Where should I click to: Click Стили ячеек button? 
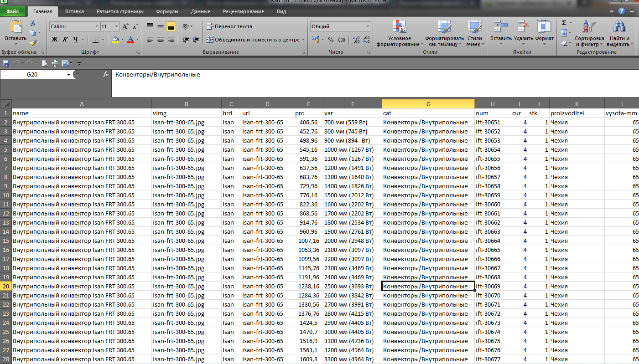pos(474,33)
